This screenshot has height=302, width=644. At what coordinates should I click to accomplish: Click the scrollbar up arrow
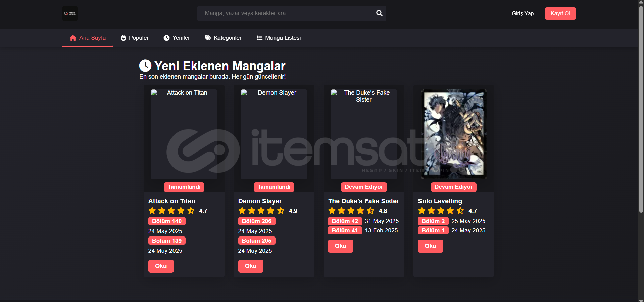coord(641,2)
